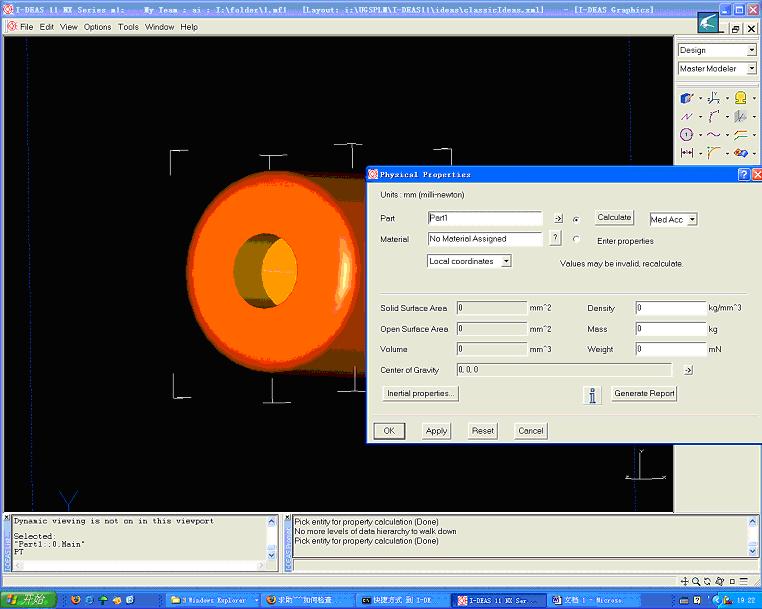762x609 pixels.
Task: Choose the polyline sketch tool icon
Action: [x=686, y=117]
